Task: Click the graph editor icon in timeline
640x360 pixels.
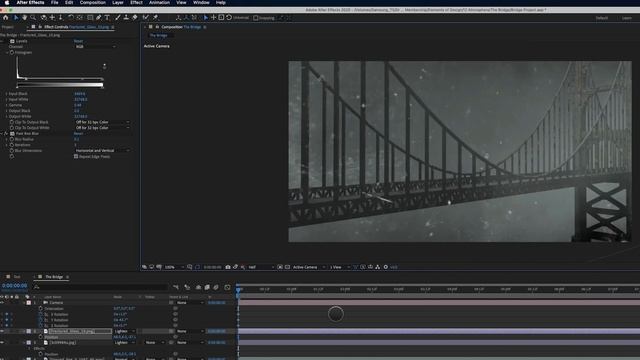Action: 227,287
